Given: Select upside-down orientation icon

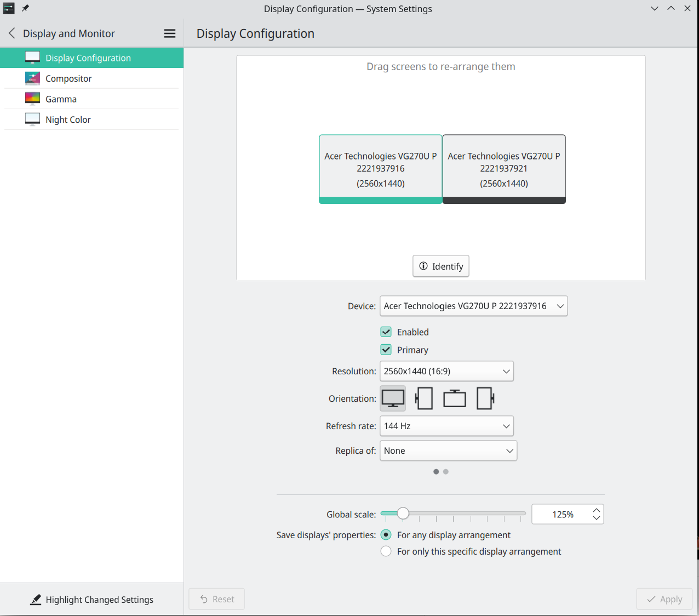Looking at the screenshot, I should click(x=455, y=398).
